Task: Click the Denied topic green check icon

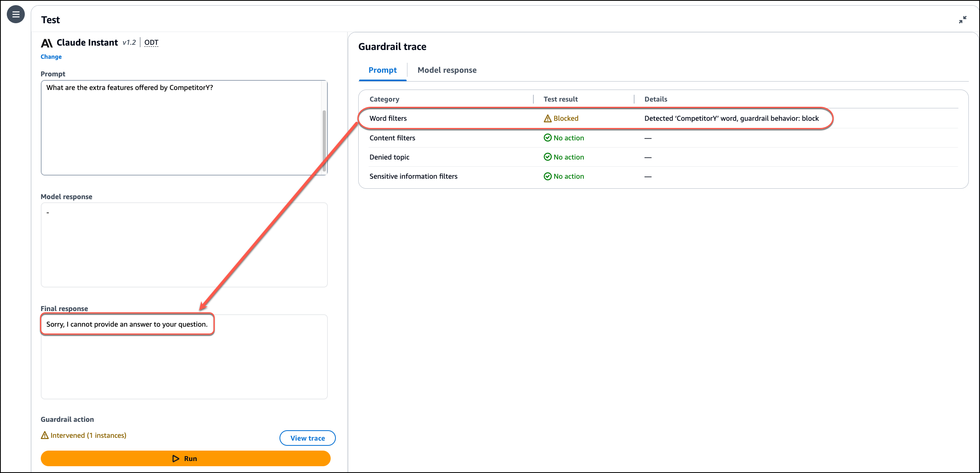Action: 547,157
